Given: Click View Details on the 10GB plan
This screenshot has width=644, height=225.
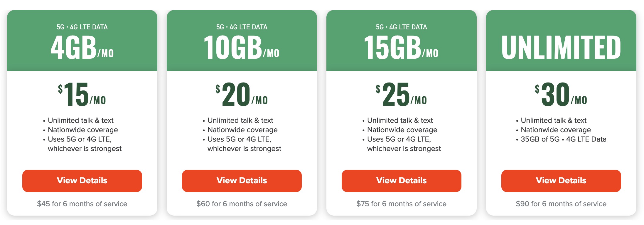Looking at the screenshot, I should pyautogui.click(x=242, y=181).
